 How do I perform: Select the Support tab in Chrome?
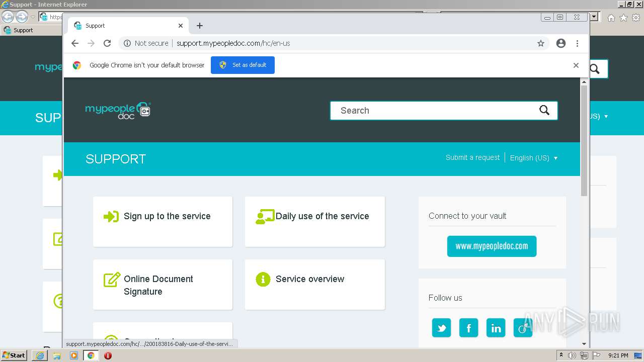click(x=128, y=26)
